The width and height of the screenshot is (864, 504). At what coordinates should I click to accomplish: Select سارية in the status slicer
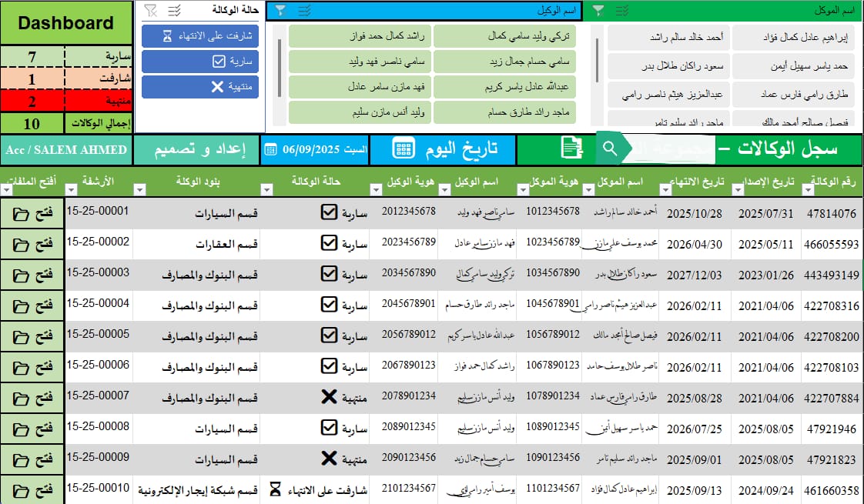pos(200,62)
